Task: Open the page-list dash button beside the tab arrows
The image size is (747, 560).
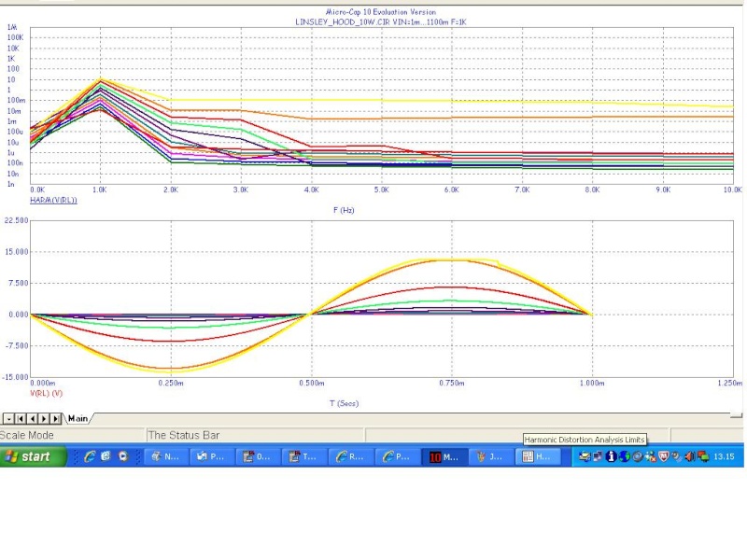Action: 8,418
